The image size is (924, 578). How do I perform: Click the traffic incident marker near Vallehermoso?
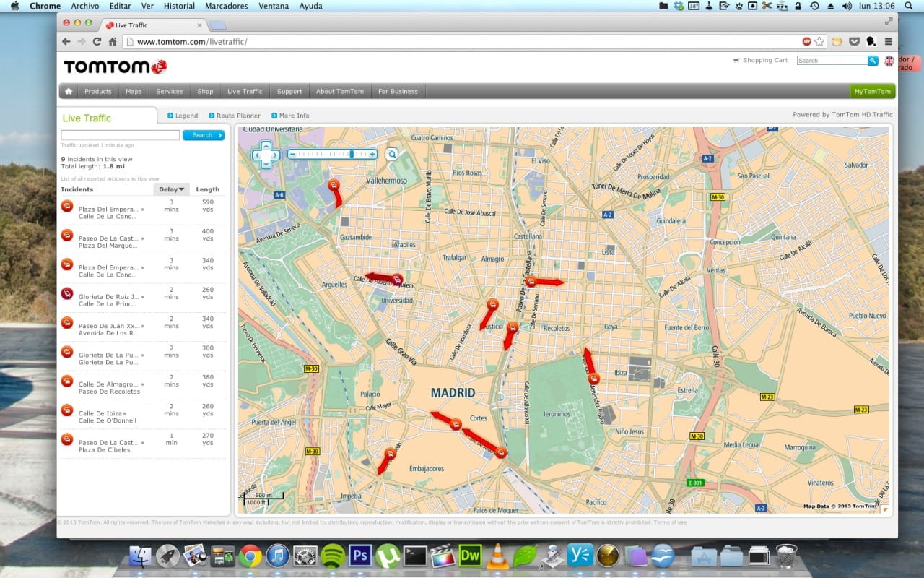click(334, 185)
